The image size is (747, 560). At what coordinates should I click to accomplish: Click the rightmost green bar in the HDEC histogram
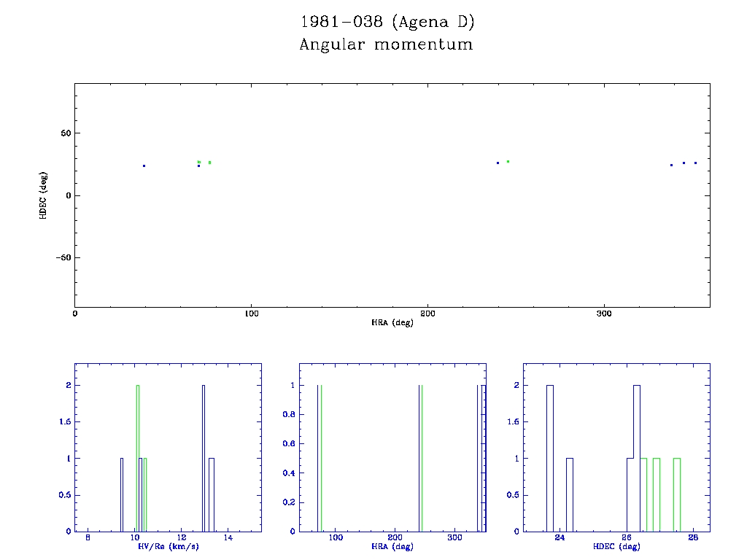click(677, 495)
